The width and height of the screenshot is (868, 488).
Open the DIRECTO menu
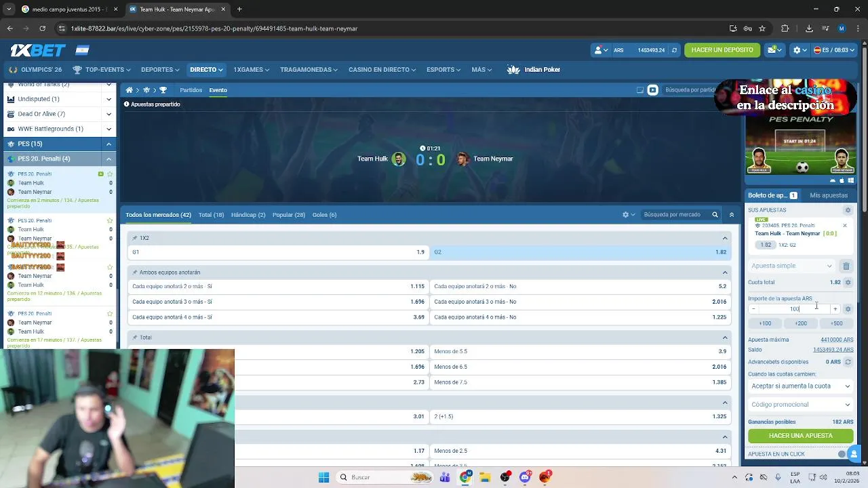(x=206, y=70)
